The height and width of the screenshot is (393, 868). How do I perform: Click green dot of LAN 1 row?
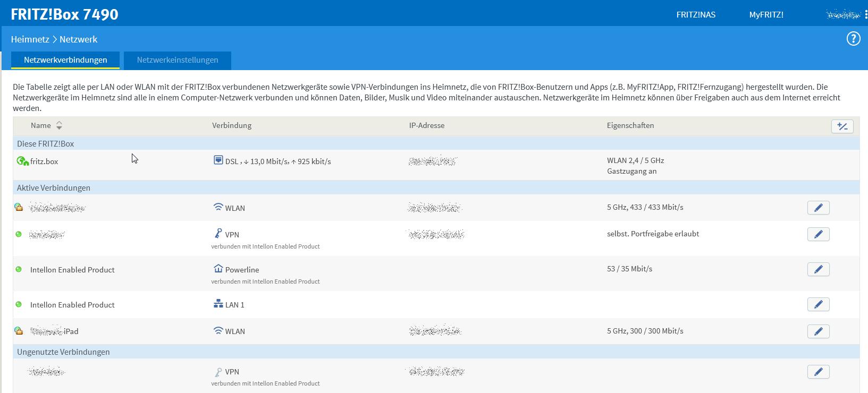(x=19, y=304)
